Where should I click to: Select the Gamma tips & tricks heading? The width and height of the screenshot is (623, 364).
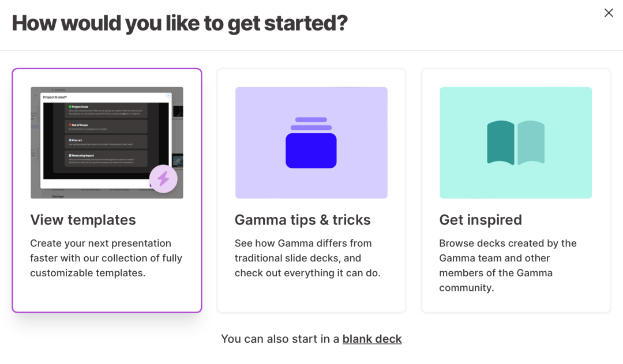[302, 220]
